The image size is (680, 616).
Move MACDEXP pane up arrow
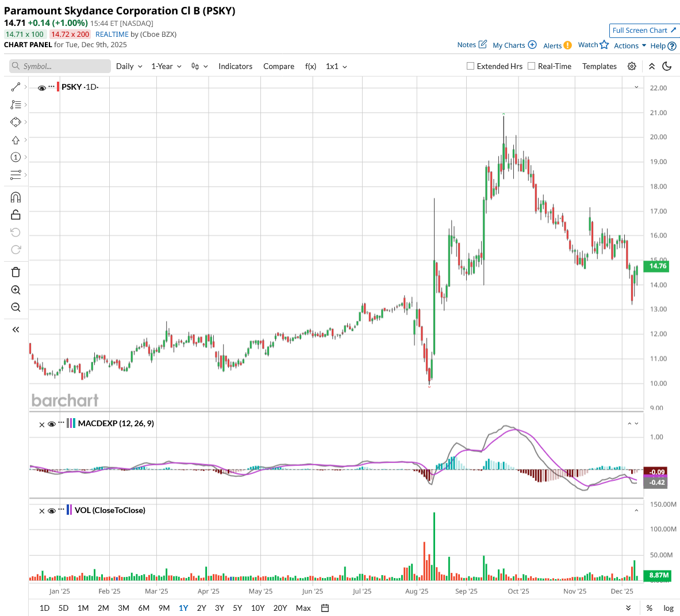coord(629,423)
